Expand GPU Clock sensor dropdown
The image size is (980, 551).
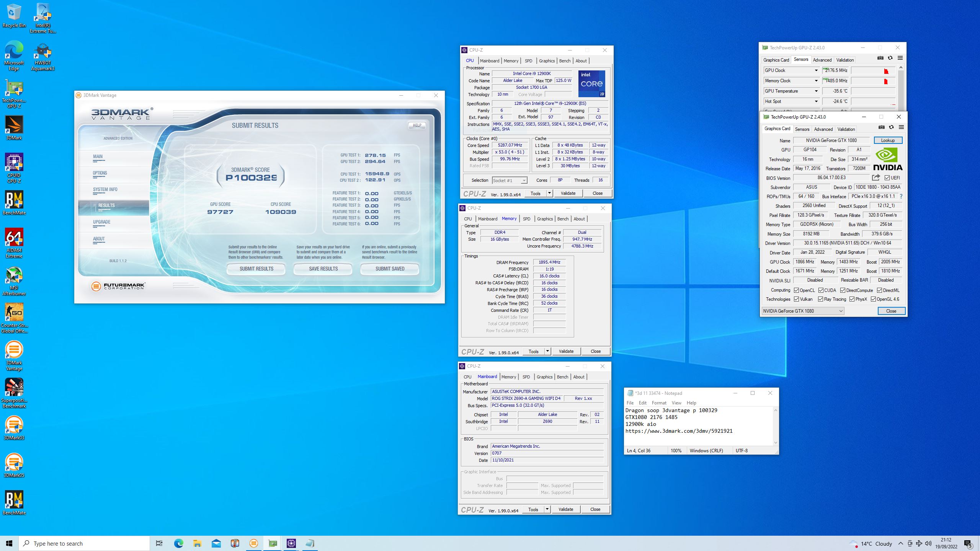pyautogui.click(x=816, y=70)
